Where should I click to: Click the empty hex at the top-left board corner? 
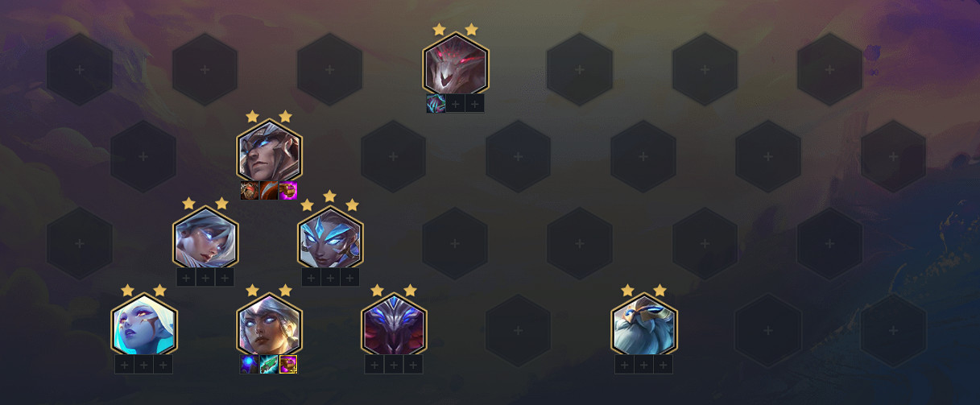coord(80,69)
